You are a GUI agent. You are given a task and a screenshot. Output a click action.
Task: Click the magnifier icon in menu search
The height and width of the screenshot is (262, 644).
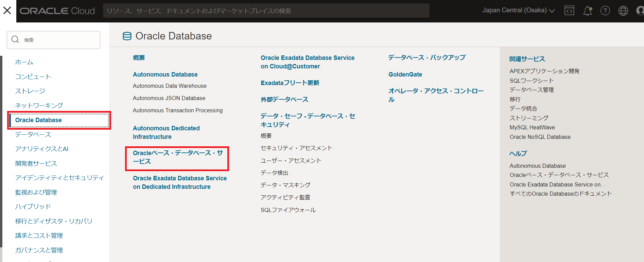pyautogui.click(x=15, y=40)
